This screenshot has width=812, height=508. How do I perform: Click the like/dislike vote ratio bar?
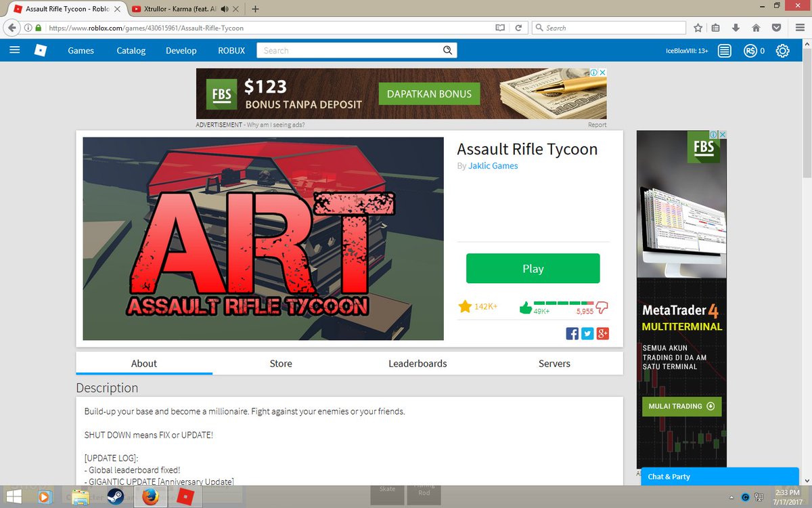(x=564, y=303)
